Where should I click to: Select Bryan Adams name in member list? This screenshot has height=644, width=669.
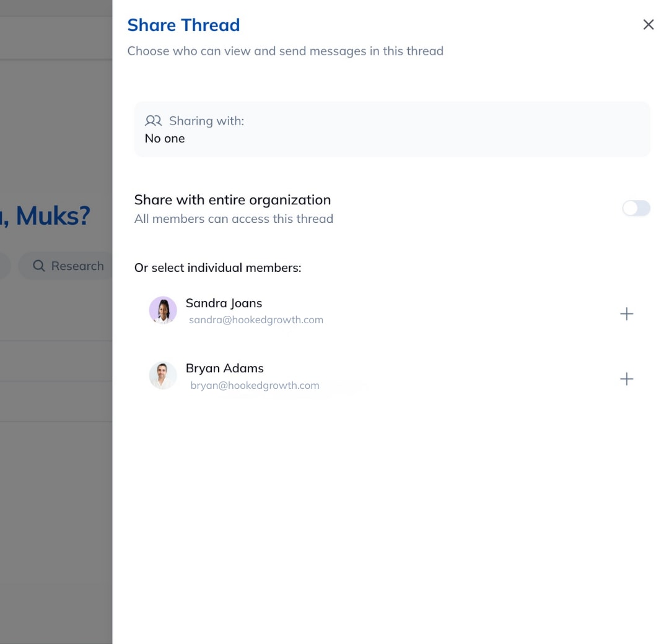tap(224, 368)
